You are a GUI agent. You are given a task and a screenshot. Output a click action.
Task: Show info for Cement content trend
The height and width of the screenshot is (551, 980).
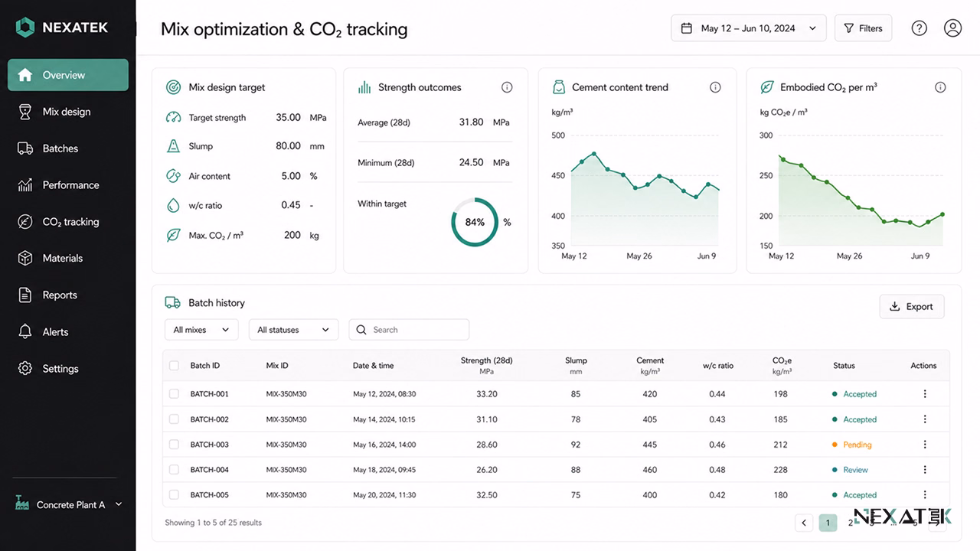pos(715,87)
